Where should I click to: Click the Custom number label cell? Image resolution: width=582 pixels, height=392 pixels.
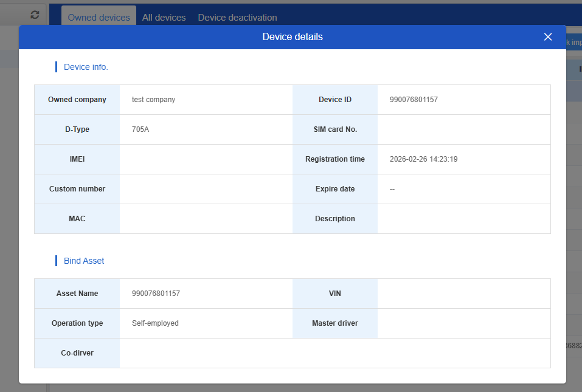point(77,189)
